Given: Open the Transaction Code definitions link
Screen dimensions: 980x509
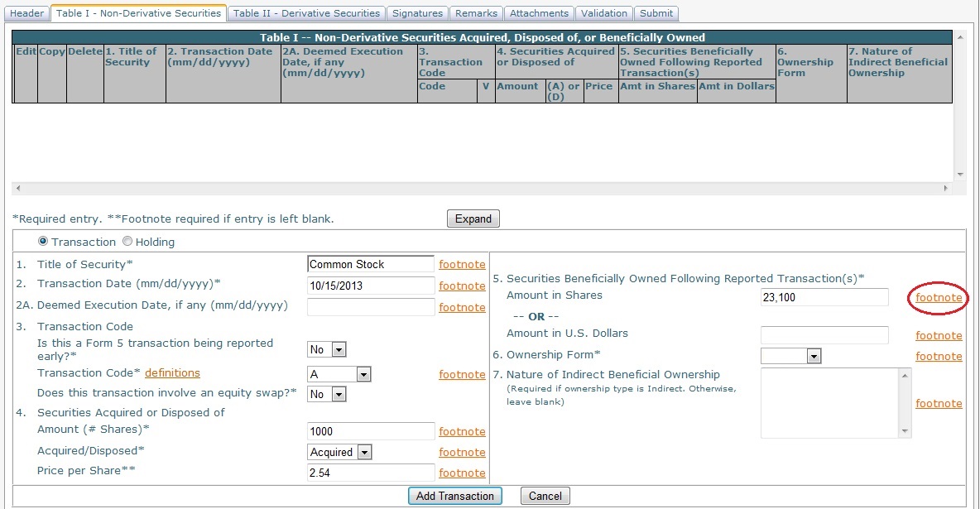Looking at the screenshot, I should (x=172, y=373).
